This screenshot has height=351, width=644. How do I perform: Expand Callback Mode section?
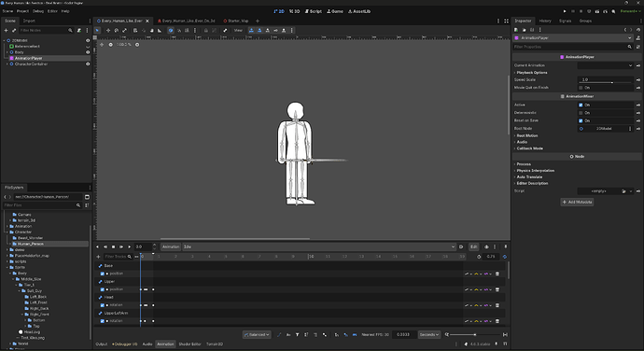pyautogui.click(x=530, y=148)
